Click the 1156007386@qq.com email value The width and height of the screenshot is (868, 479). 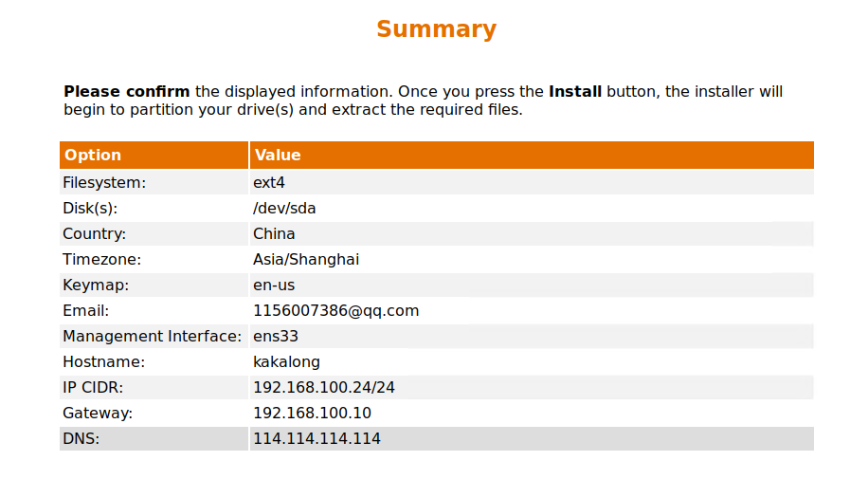coord(335,310)
